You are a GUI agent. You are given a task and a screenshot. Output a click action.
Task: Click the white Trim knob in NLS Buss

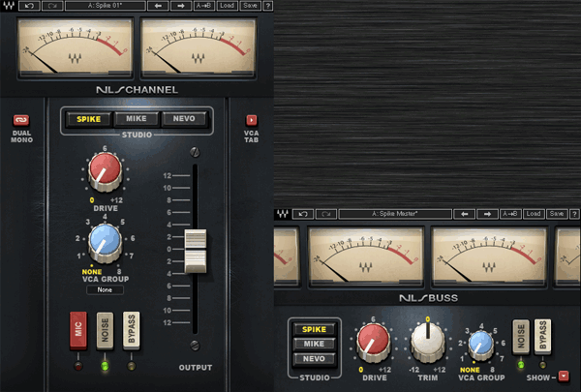(428, 342)
